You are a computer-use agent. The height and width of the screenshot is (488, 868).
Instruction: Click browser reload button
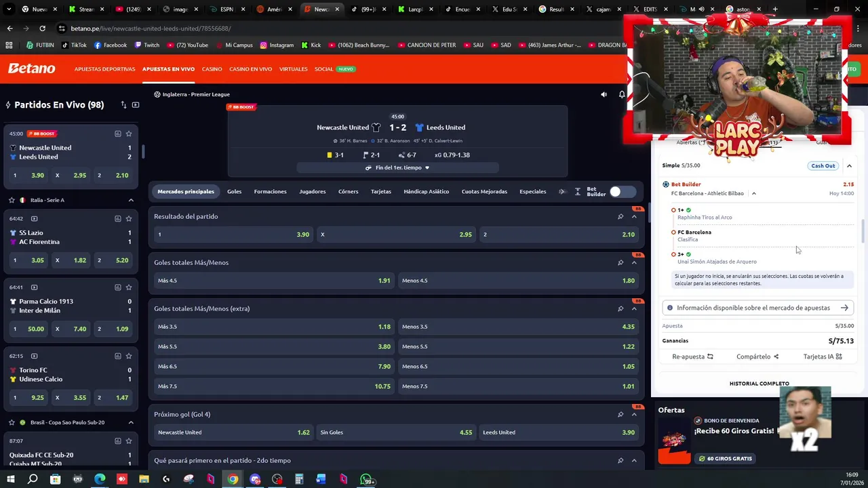click(42, 28)
